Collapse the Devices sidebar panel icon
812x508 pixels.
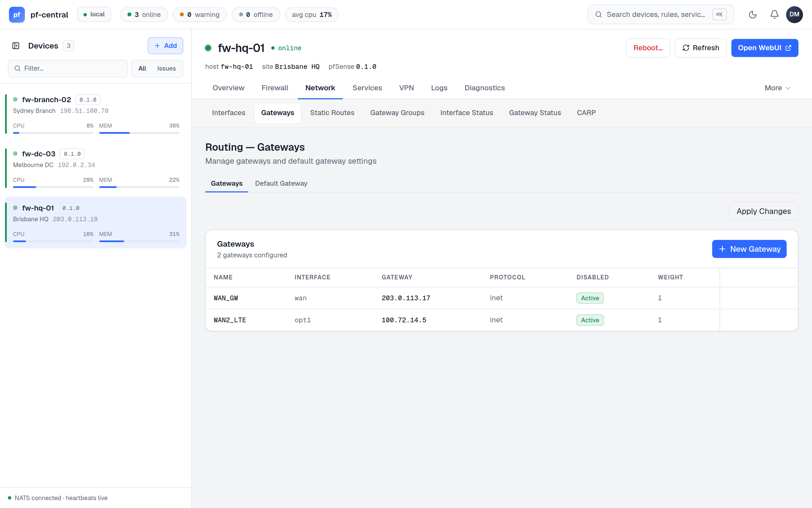click(16, 46)
